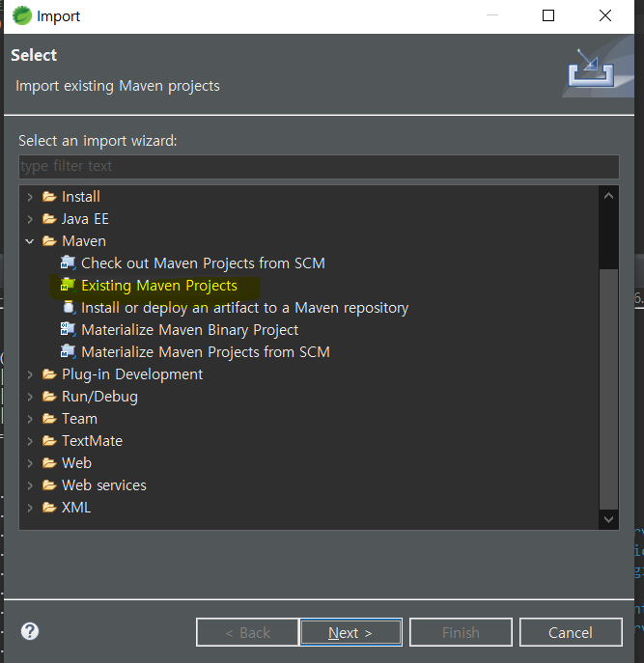The width and height of the screenshot is (644, 663).
Task: Expand the TextMate category
Action: click(30, 441)
